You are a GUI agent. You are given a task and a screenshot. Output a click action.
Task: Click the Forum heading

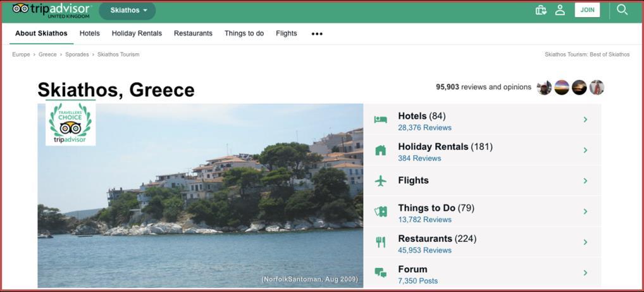click(412, 269)
